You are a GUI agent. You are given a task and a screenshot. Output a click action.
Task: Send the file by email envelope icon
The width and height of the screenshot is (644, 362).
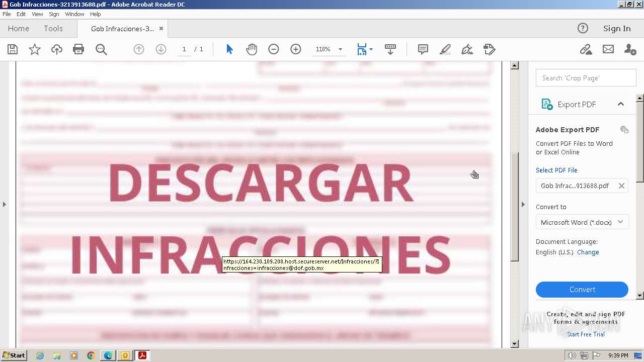click(608, 49)
